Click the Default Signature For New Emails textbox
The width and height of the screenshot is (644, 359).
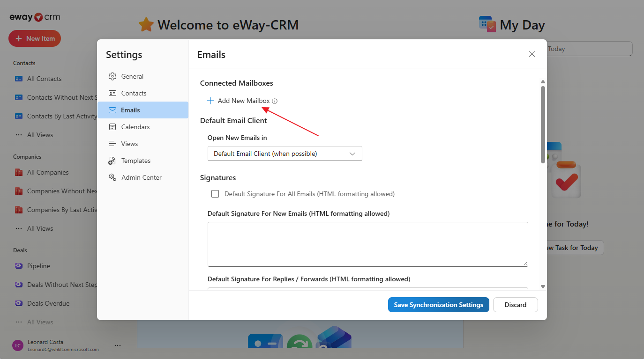[368, 244]
